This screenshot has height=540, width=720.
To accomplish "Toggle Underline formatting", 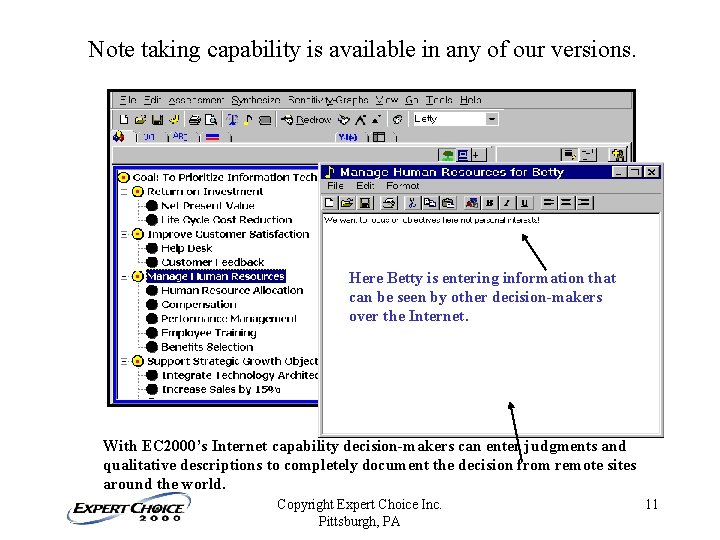I will (524, 202).
